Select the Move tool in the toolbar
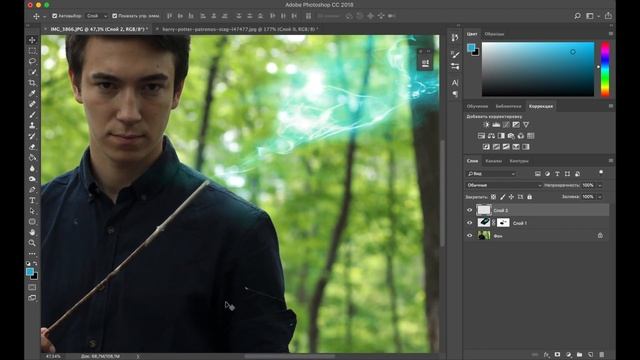 32,40
